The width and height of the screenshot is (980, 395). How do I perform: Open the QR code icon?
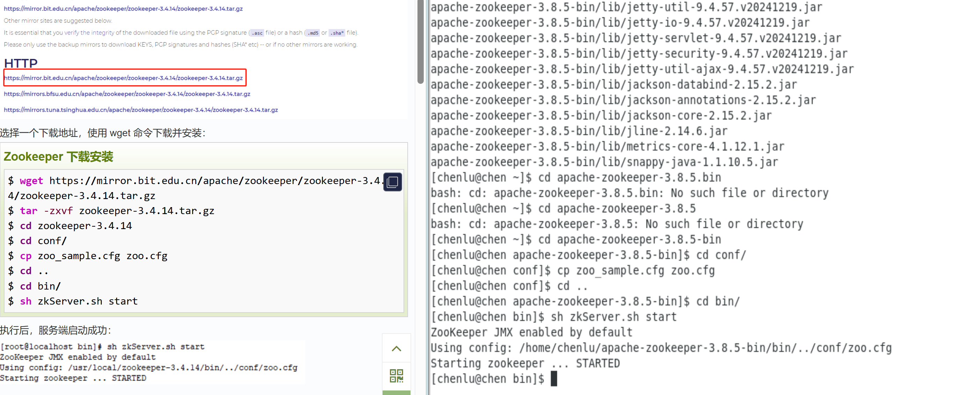[396, 375]
